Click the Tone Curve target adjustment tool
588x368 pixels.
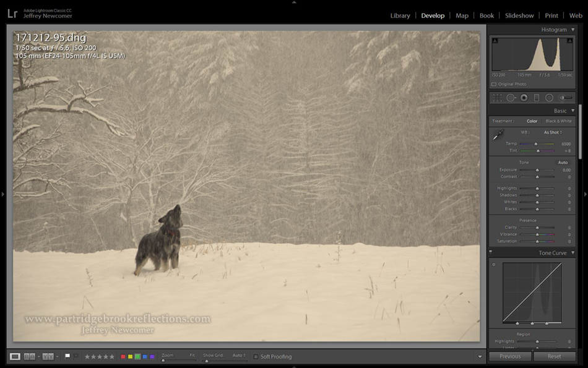(494, 265)
